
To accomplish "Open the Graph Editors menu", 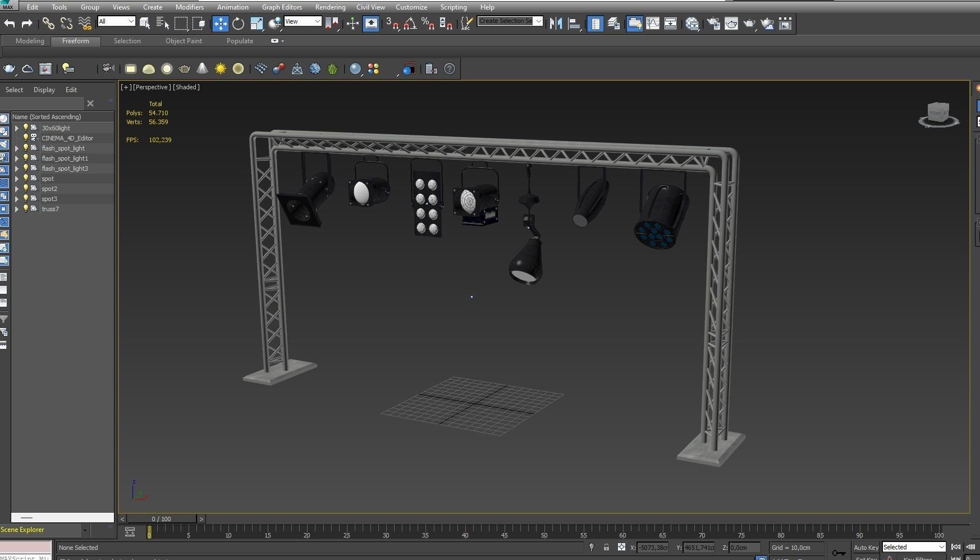I will coord(282,7).
